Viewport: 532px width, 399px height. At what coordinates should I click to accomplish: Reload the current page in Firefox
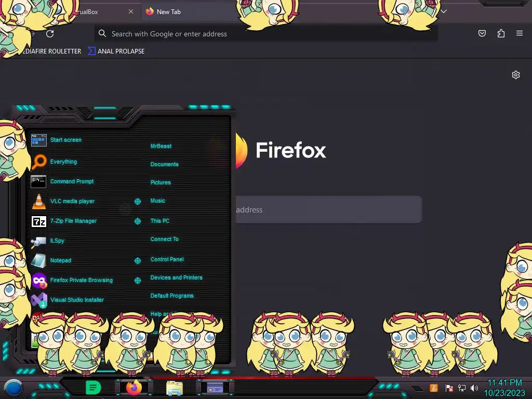coord(50,34)
